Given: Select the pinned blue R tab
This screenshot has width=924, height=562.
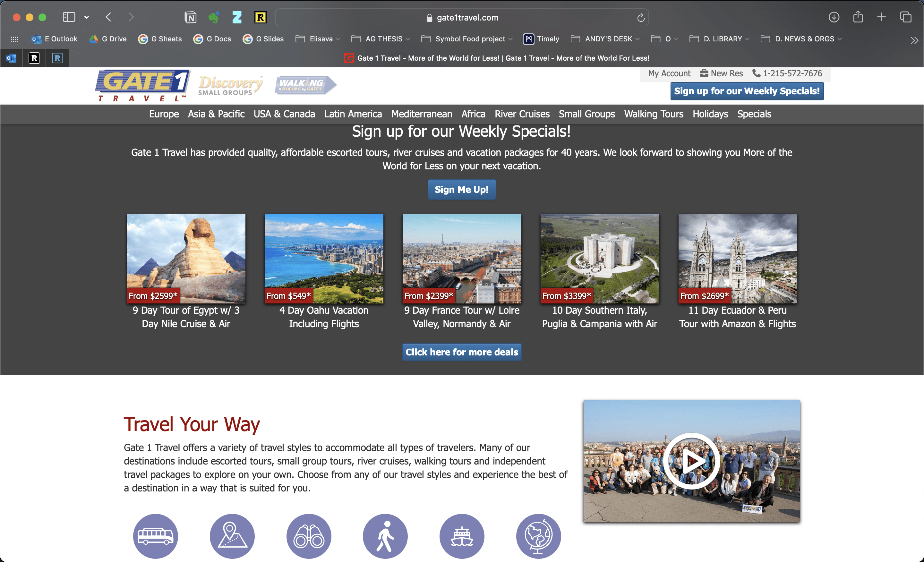Looking at the screenshot, I should coord(57,58).
